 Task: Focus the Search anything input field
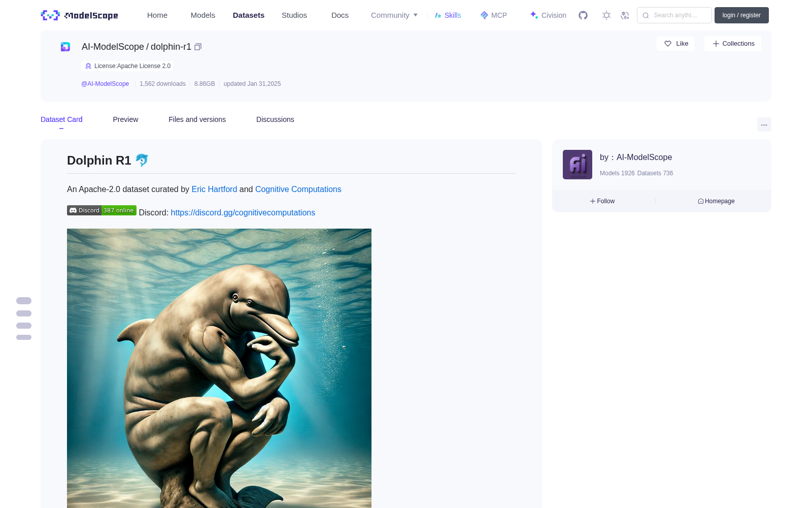[x=674, y=15]
